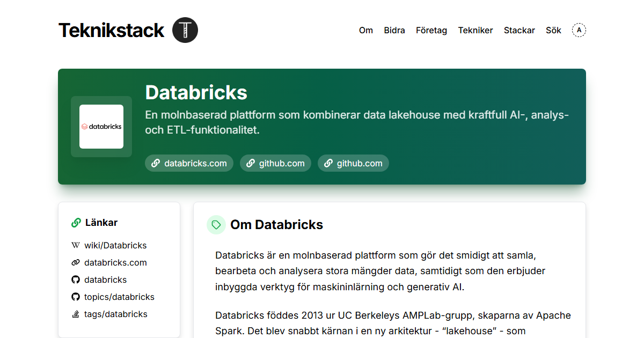644x338 pixels.
Task: Click the banner description starting 'En molnbaserad plattform'
Action: coord(357,122)
